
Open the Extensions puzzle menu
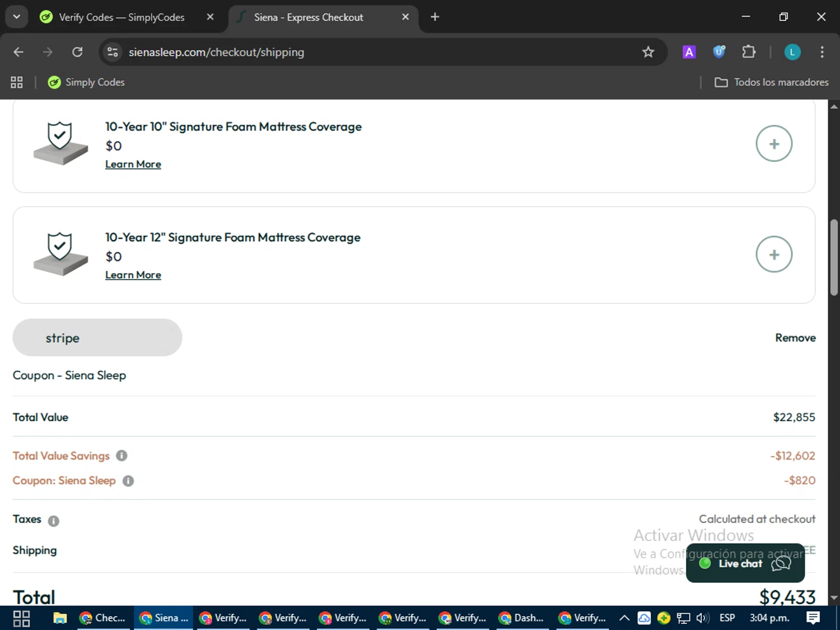click(x=749, y=52)
